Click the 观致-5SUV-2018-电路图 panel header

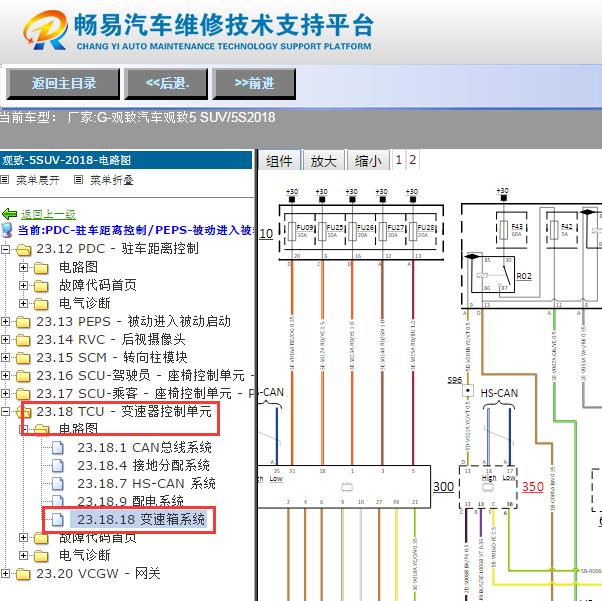click(126, 160)
